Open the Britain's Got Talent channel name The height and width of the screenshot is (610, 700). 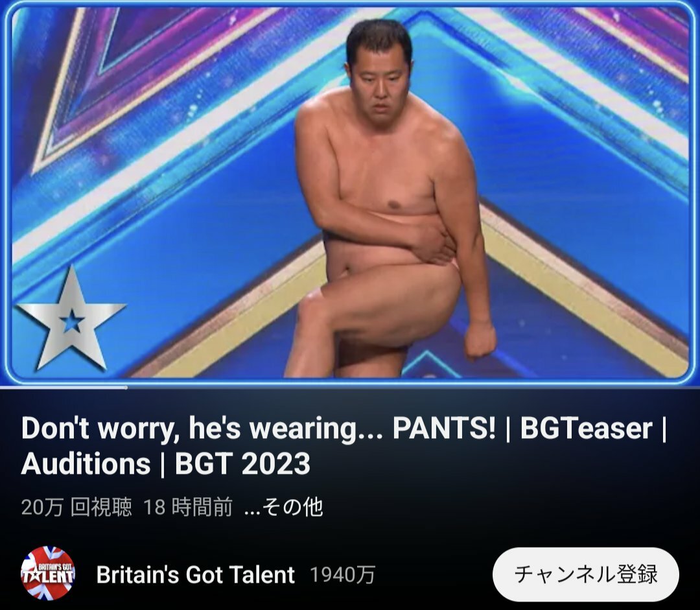coord(196,575)
